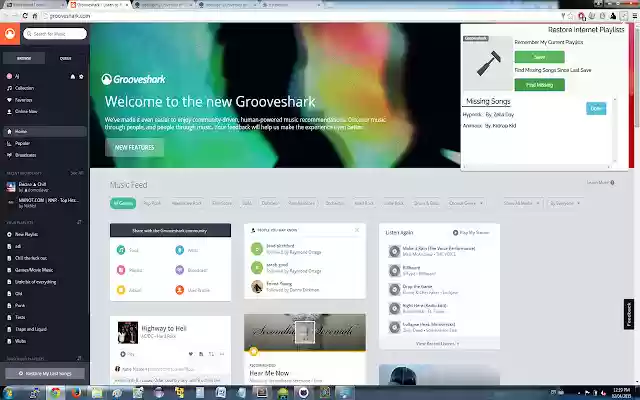Click the hammer image in the Restore Playlists popup
This screenshot has height=400, width=640.
coord(488,63)
